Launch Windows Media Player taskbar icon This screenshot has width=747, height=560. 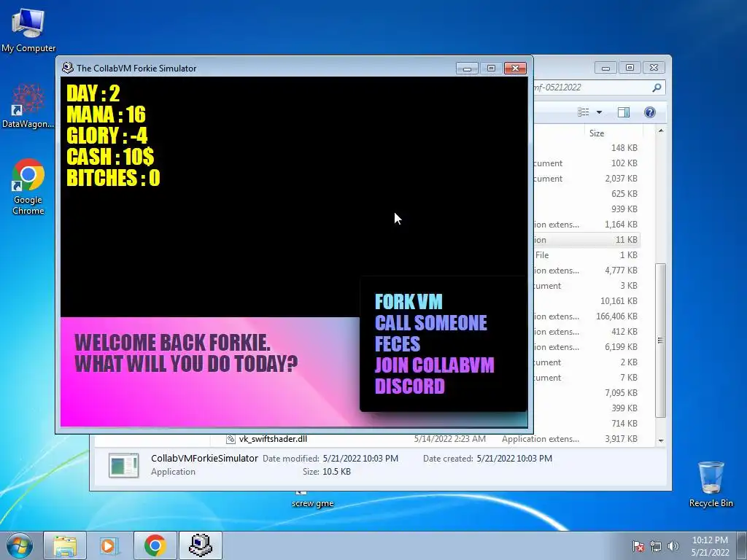pyautogui.click(x=109, y=545)
